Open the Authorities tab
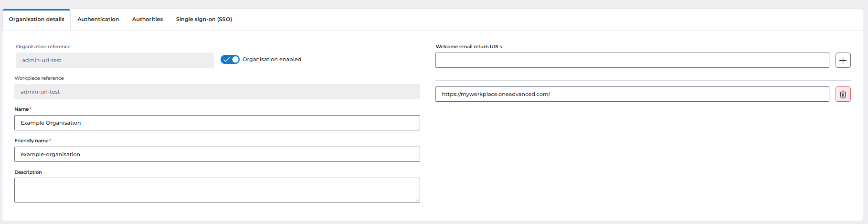 (x=148, y=19)
